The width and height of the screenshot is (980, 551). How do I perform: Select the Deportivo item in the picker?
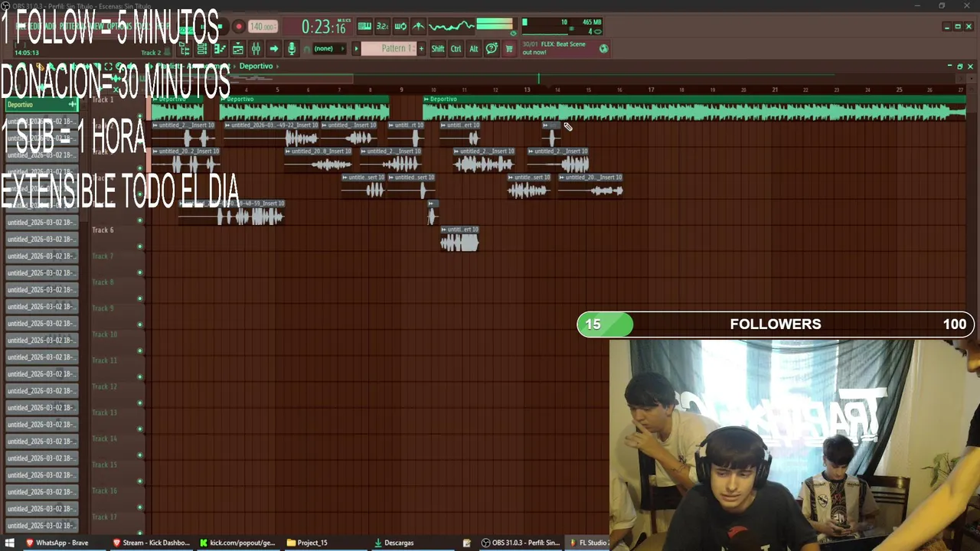42,105
